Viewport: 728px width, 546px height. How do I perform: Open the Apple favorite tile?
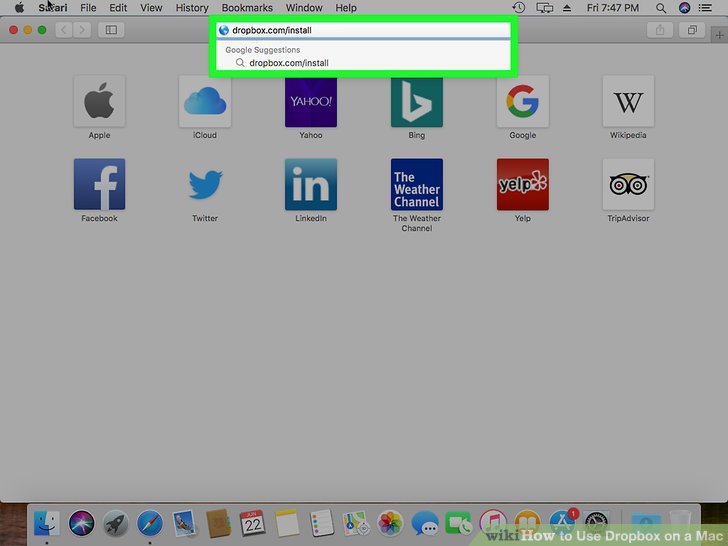point(99,101)
